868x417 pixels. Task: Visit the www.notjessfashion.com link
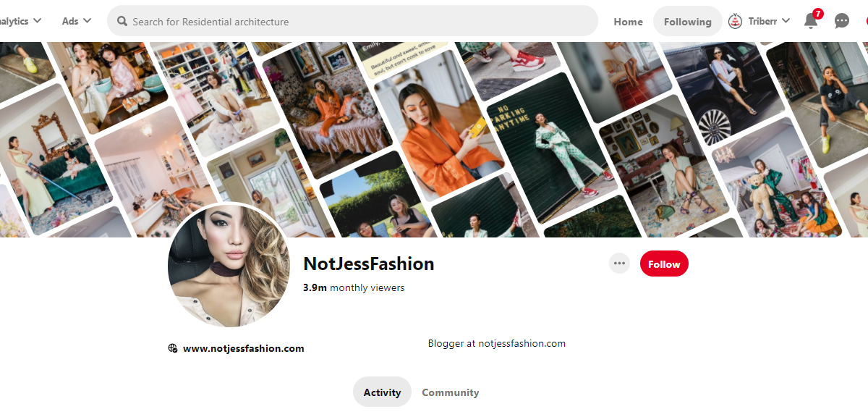pyautogui.click(x=243, y=348)
